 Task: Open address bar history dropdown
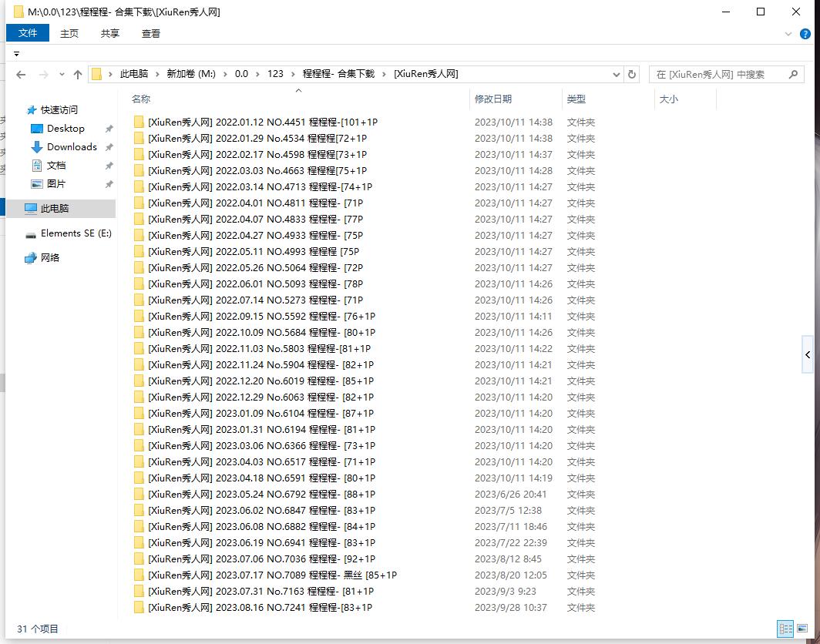click(x=616, y=75)
